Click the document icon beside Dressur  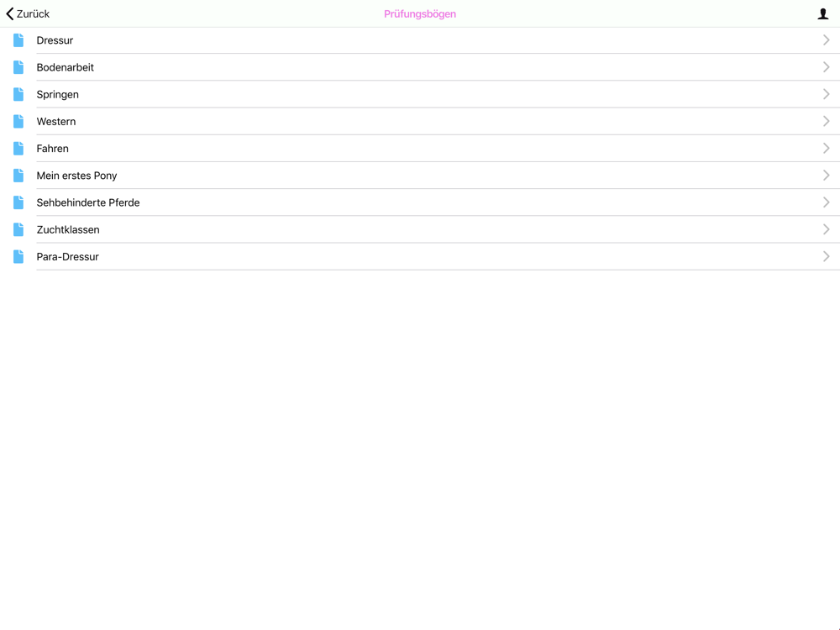point(18,40)
